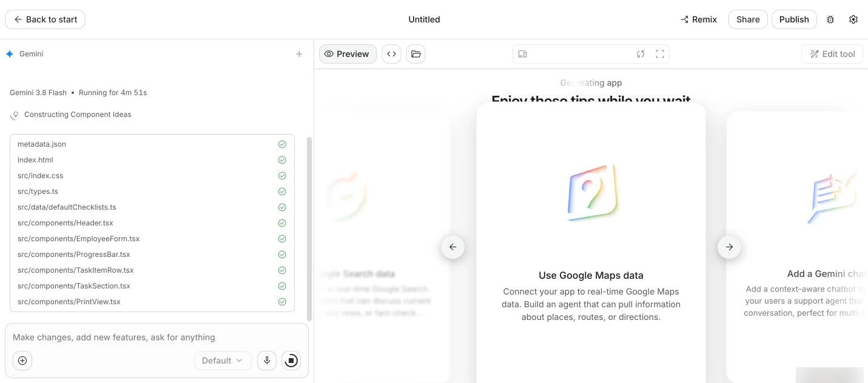Image resolution: width=868 pixels, height=383 pixels.
Task: Click the chat panel vertical scrollbar
Action: [309, 228]
